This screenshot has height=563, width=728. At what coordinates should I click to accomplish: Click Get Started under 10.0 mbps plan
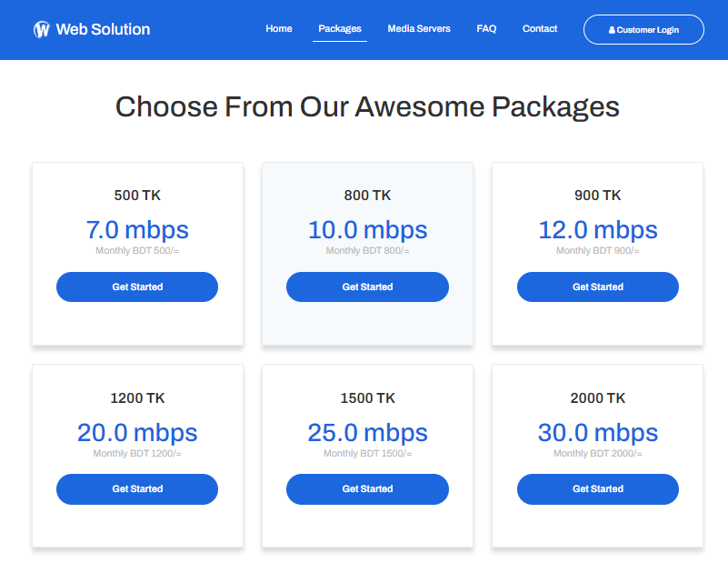367,287
